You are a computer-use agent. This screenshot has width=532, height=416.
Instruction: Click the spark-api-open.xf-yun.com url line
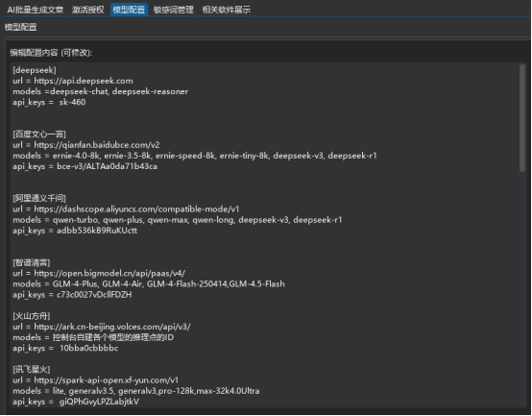tap(96, 380)
